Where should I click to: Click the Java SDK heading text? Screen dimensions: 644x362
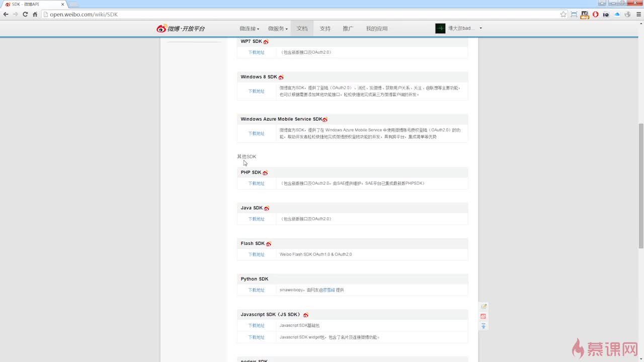(x=252, y=208)
